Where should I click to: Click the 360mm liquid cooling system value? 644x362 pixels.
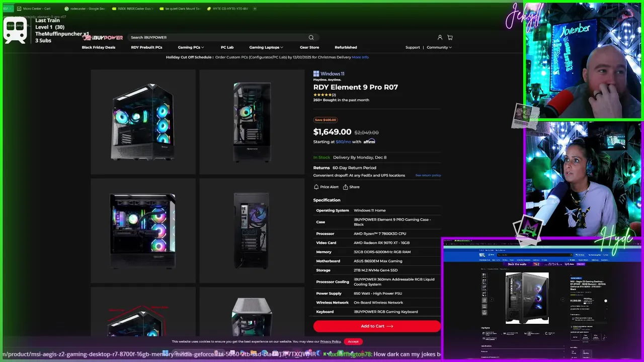(394, 282)
